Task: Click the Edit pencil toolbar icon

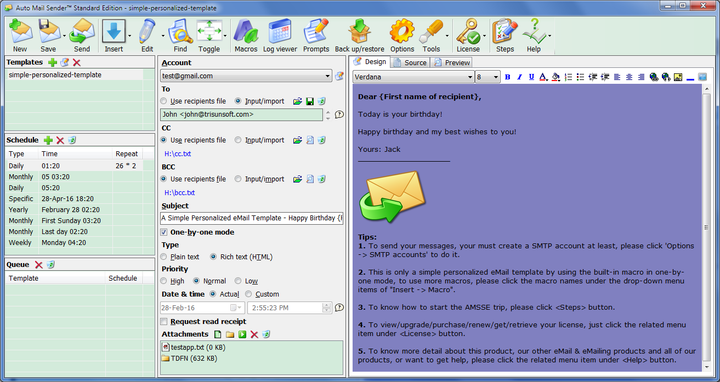Action: (147, 36)
